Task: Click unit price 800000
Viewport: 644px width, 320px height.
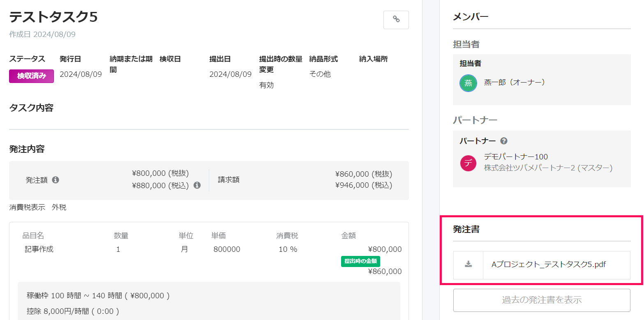Action: point(227,249)
